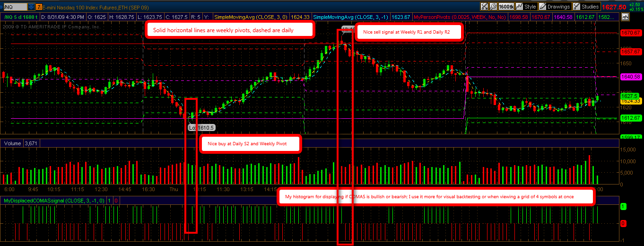Click the crossed-tools chart settings icon
Viewport: 644px width, 246px height.
pyautogui.click(x=485, y=7)
